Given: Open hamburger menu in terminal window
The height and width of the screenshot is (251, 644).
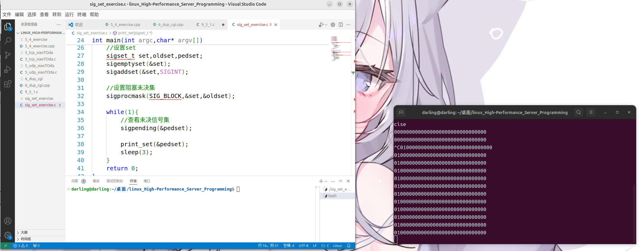Looking at the screenshot, I should pyautogui.click(x=591, y=112).
